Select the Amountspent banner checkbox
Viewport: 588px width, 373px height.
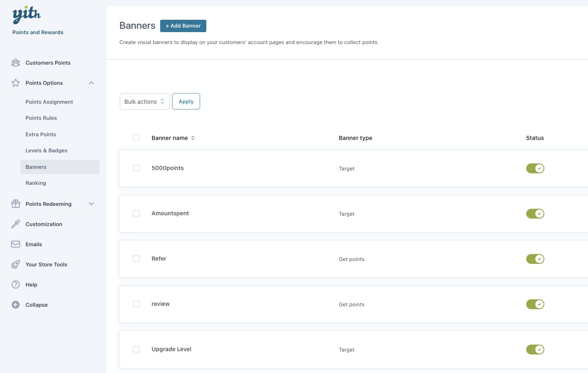(x=136, y=213)
